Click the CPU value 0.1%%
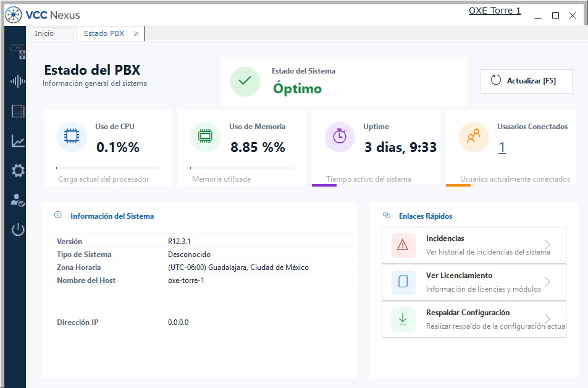Image resolution: width=588 pixels, height=388 pixels. [118, 147]
